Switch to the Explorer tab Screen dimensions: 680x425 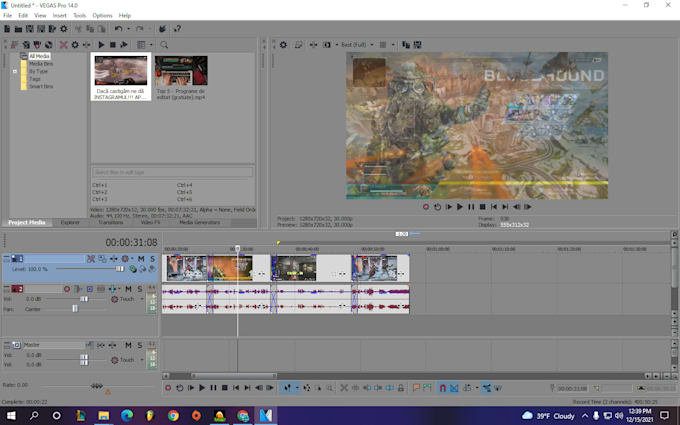(70, 222)
